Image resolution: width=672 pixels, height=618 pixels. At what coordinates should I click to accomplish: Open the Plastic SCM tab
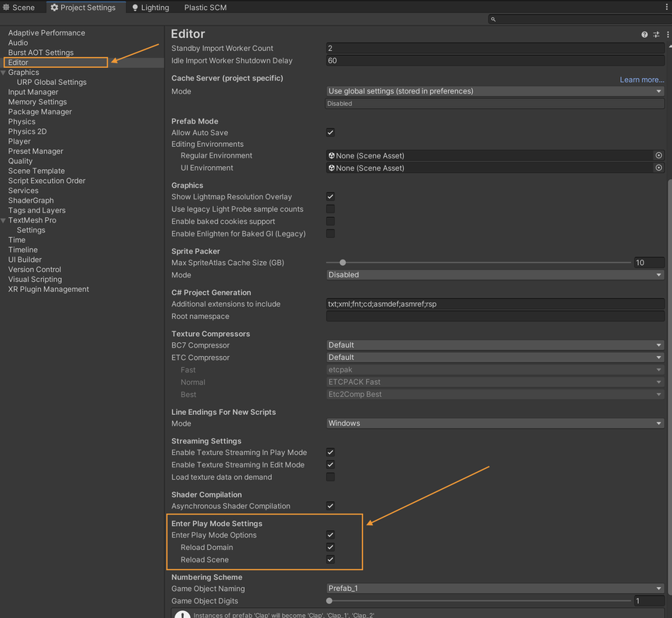click(x=205, y=7)
